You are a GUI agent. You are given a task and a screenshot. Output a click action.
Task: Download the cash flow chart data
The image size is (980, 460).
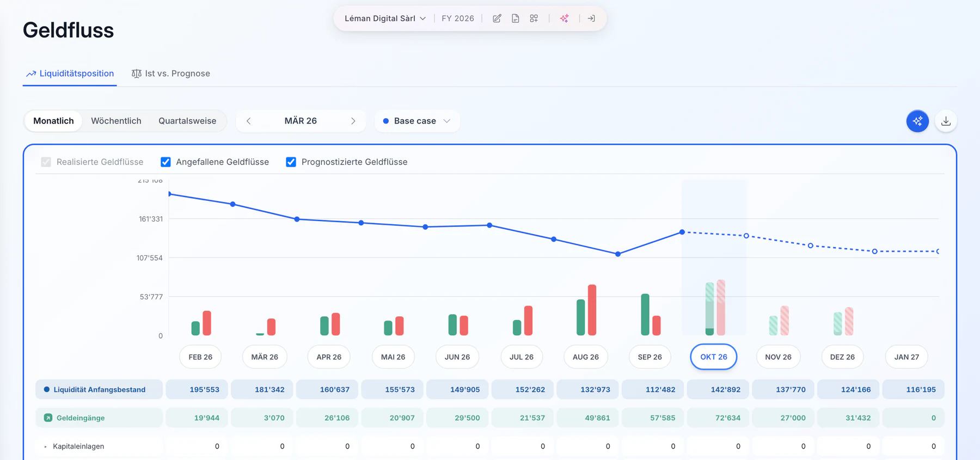click(x=946, y=121)
